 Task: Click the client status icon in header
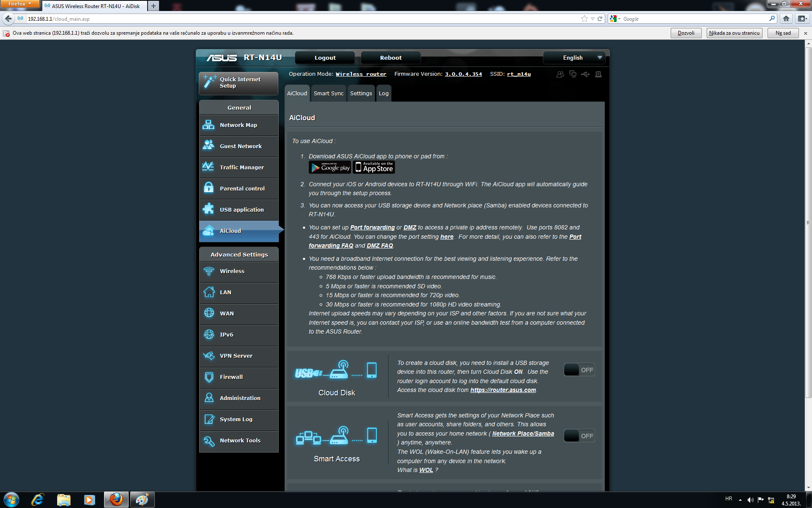560,75
